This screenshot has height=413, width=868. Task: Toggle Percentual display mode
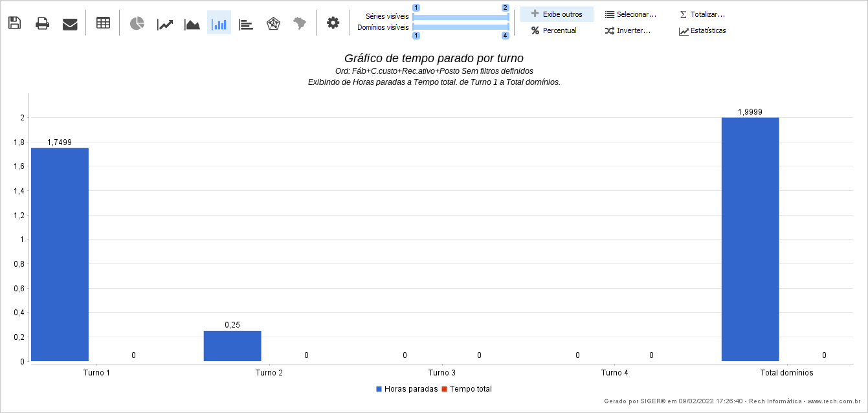click(554, 30)
